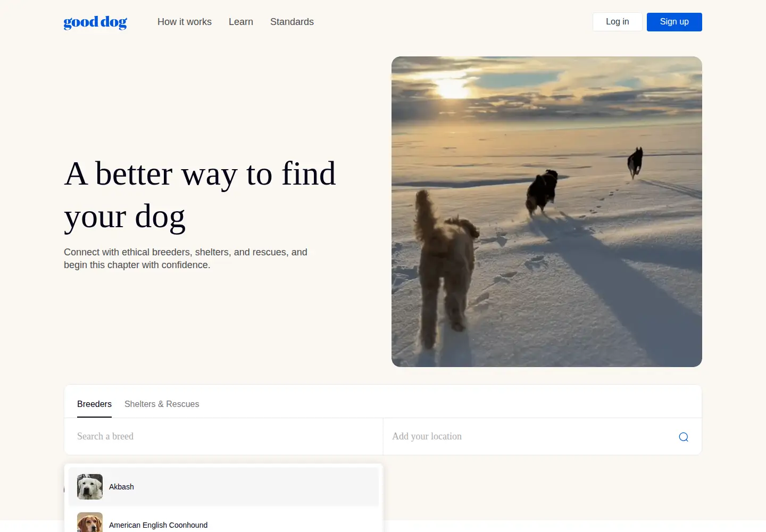
Task: Click the Log in button
Action: click(618, 22)
